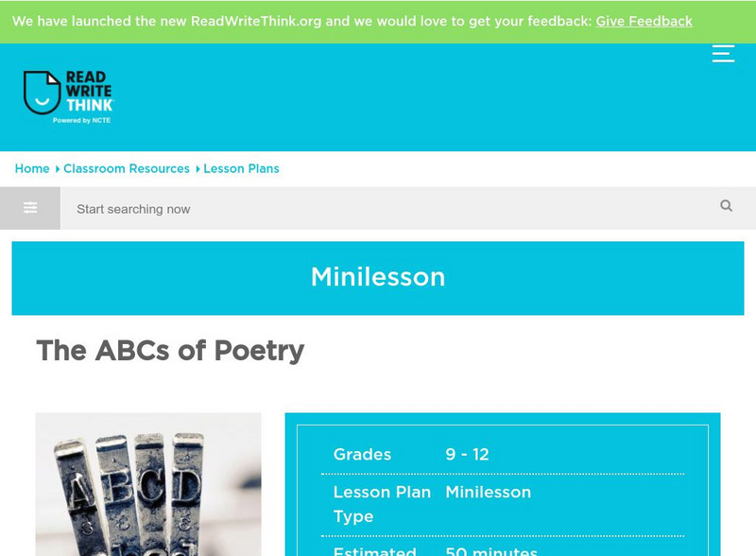Go to the Home breadcrumb
This screenshot has width=756, height=556.
32,168
